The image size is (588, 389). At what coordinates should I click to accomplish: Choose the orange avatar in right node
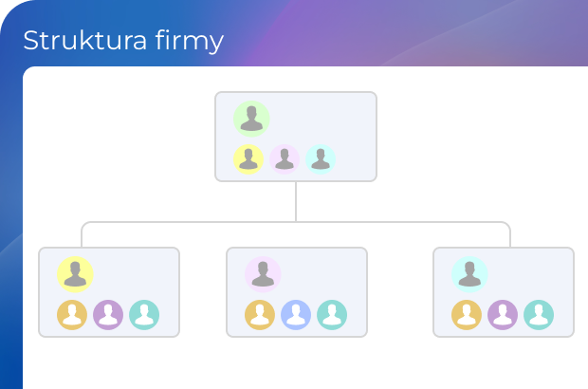467,315
